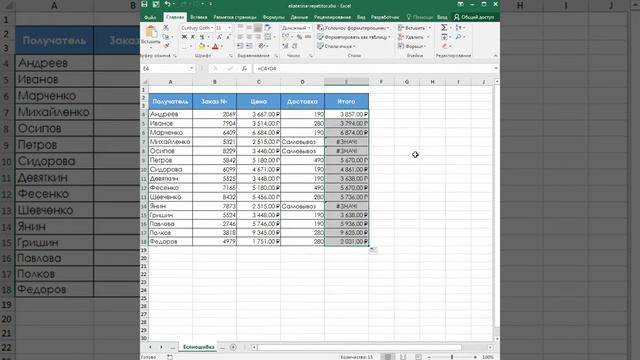Image resolution: width=640 pixels, height=360 pixels.
Task: Click the align left icon
Action: tap(240, 37)
